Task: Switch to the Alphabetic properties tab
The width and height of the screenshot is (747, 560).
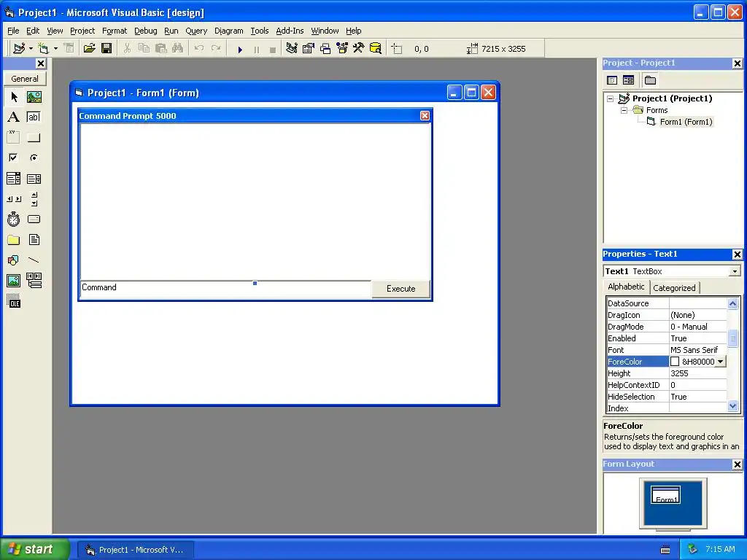Action: [x=626, y=287]
